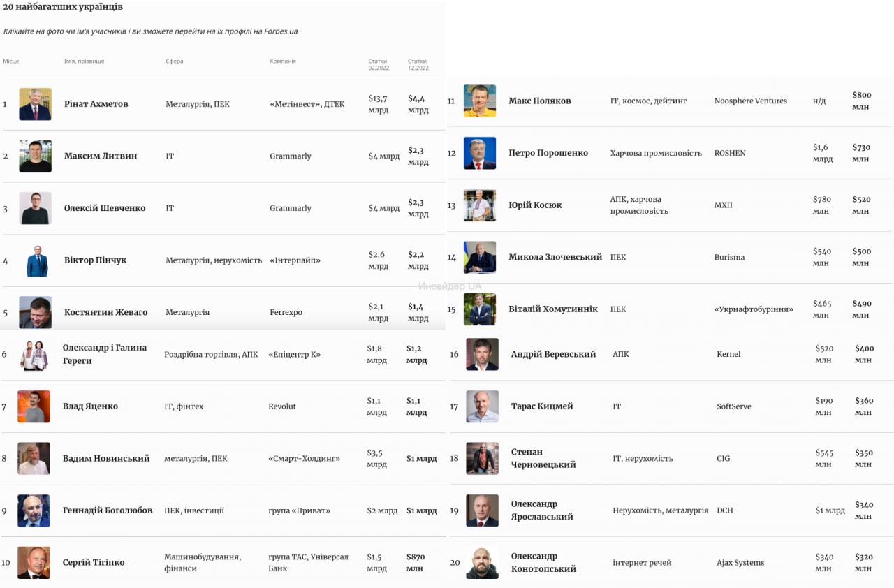The width and height of the screenshot is (894, 588).
Task: Open Сергій Тігіпко's profile name link
Action: click(94, 563)
